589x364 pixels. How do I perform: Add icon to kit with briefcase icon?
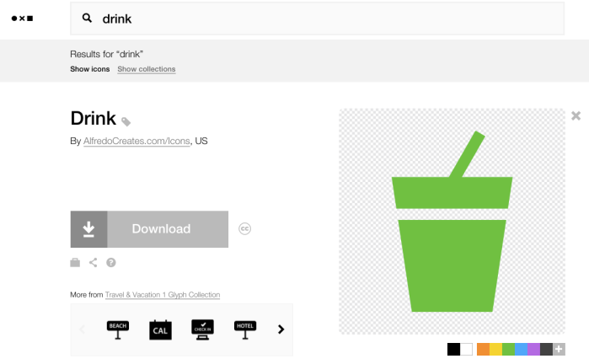(75, 263)
